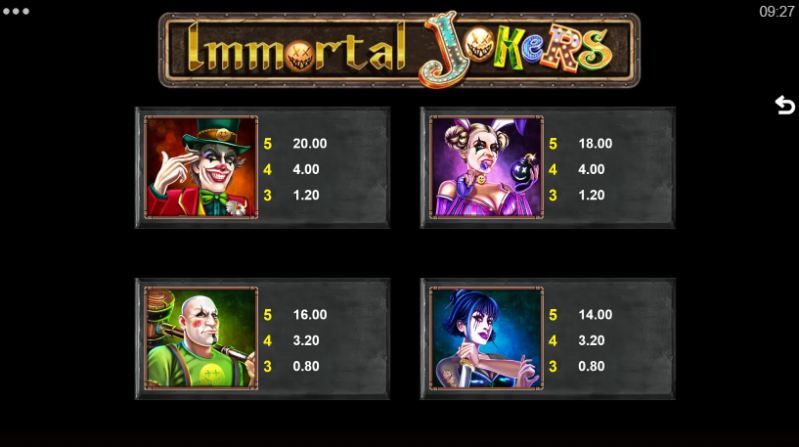The height and width of the screenshot is (447, 799).
Task: Select the green top hat joker symbol
Action: tap(201, 167)
